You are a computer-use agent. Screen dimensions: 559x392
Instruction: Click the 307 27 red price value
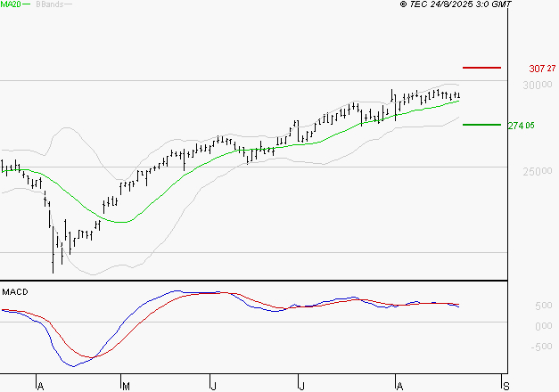click(x=542, y=69)
